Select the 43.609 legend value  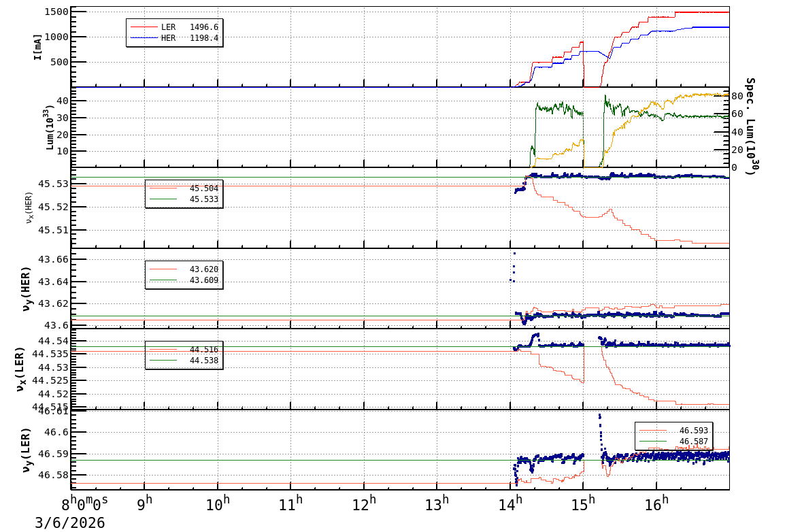204,280
